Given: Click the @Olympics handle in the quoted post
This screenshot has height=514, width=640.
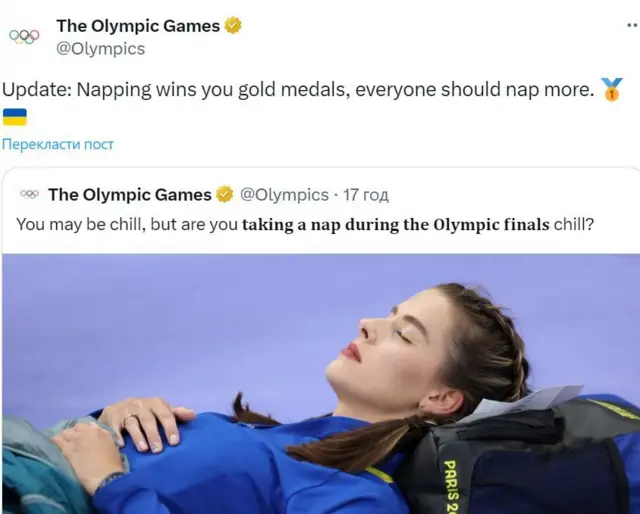Looking at the screenshot, I should (x=285, y=195).
